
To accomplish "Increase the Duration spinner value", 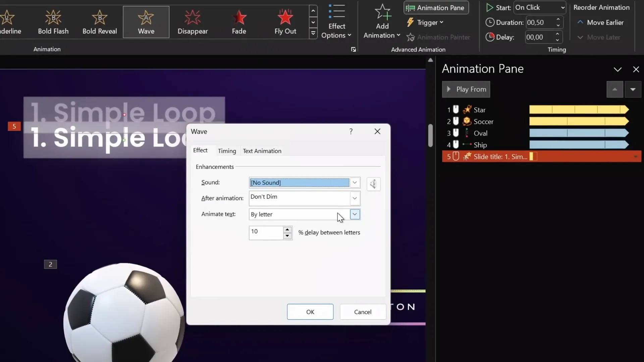I will click(558, 19).
